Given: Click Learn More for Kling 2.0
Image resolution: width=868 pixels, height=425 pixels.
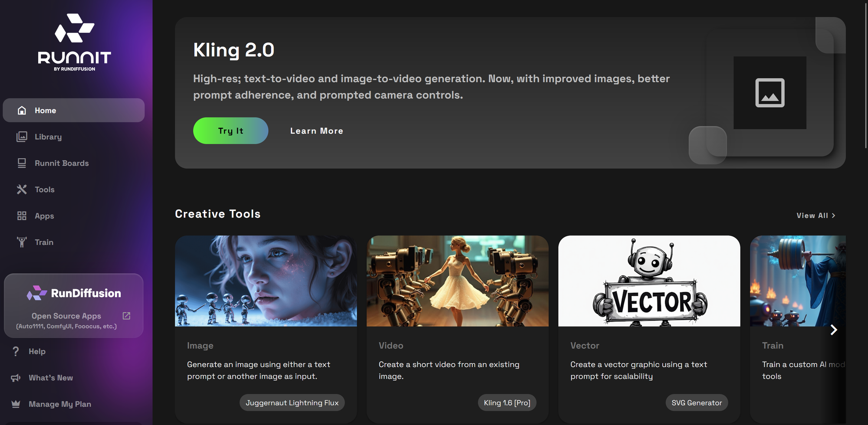Looking at the screenshot, I should click(316, 131).
